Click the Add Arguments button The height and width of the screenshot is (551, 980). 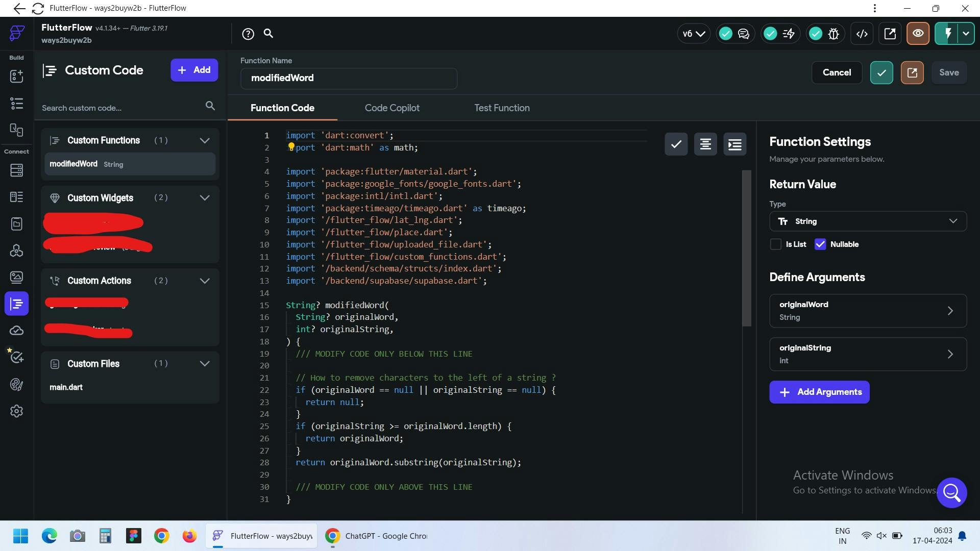(819, 392)
